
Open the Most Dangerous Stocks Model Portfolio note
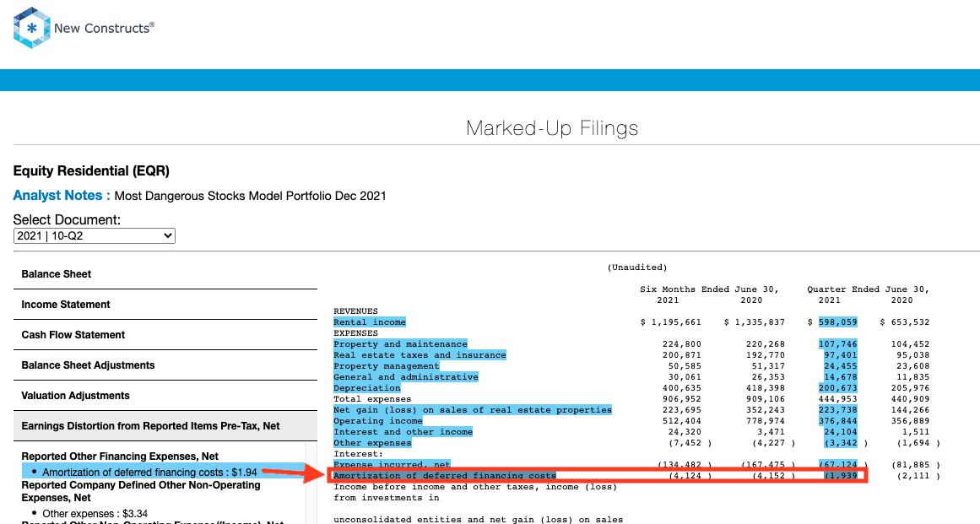point(250,196)
